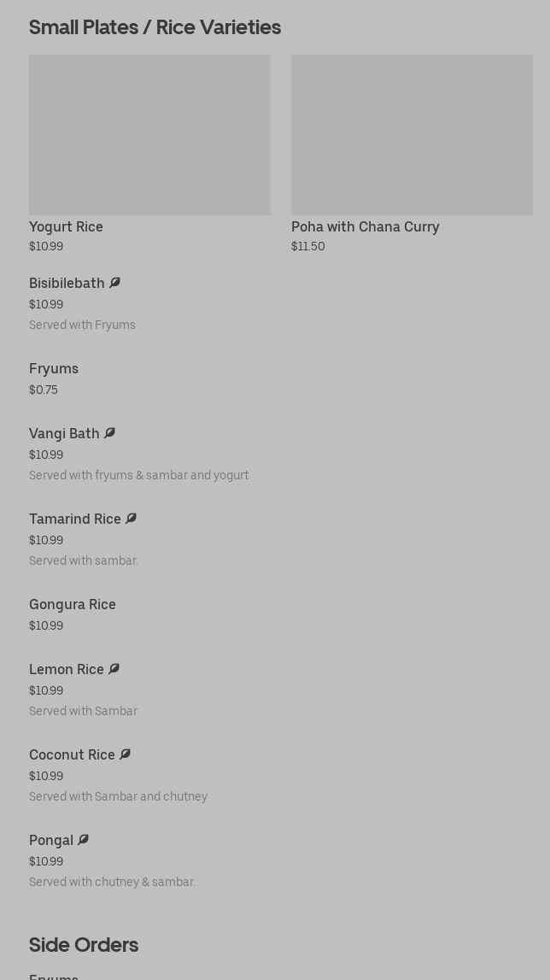
Task: Open the Gongura Rice menu item
Action: coord(73,604)
